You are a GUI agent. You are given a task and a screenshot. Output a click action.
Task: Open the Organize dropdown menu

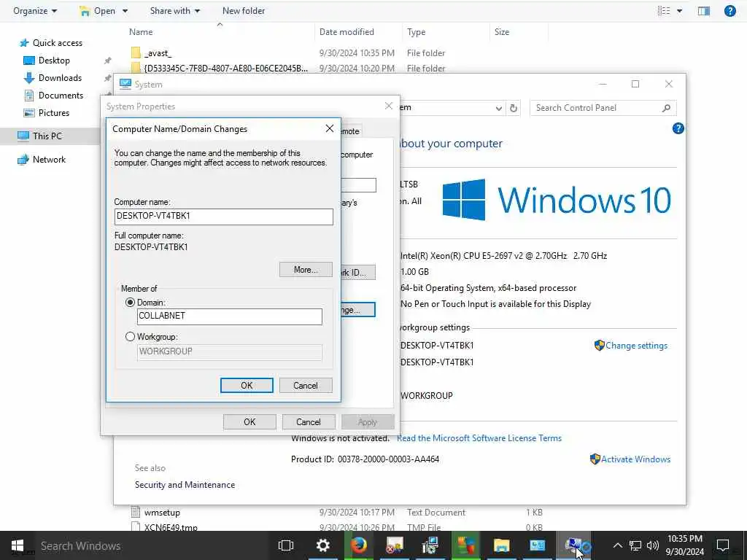[x=35, y=10]
